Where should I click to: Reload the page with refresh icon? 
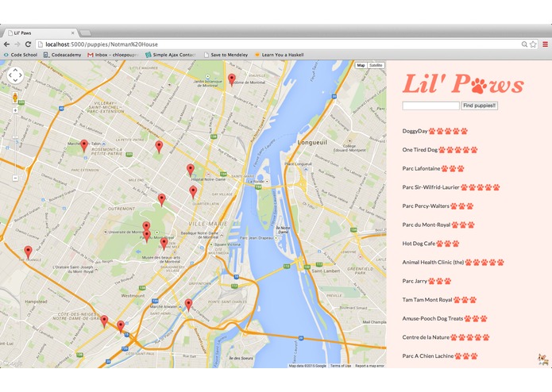pos(28,44)
